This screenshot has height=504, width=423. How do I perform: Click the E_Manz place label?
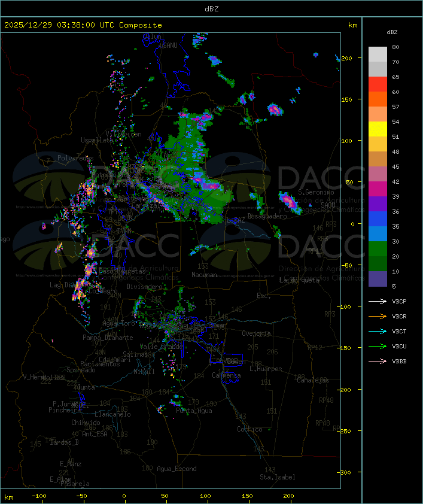71,464
